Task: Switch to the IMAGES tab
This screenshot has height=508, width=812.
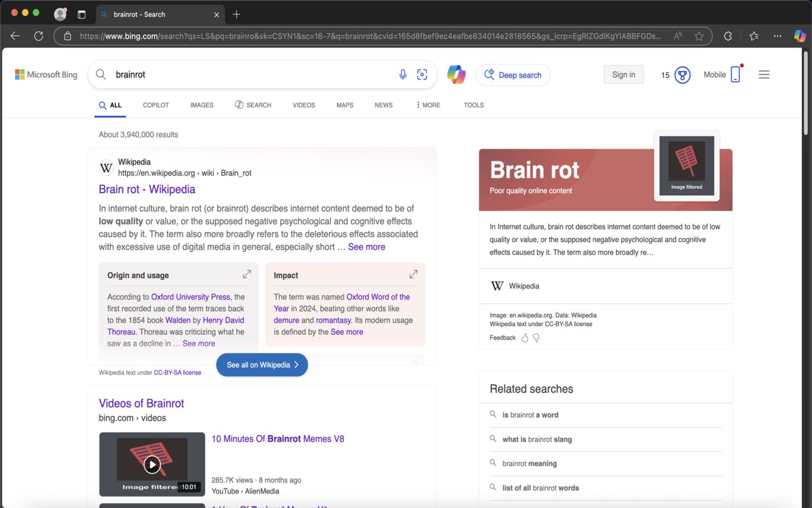Action: (x=202, y=105)
